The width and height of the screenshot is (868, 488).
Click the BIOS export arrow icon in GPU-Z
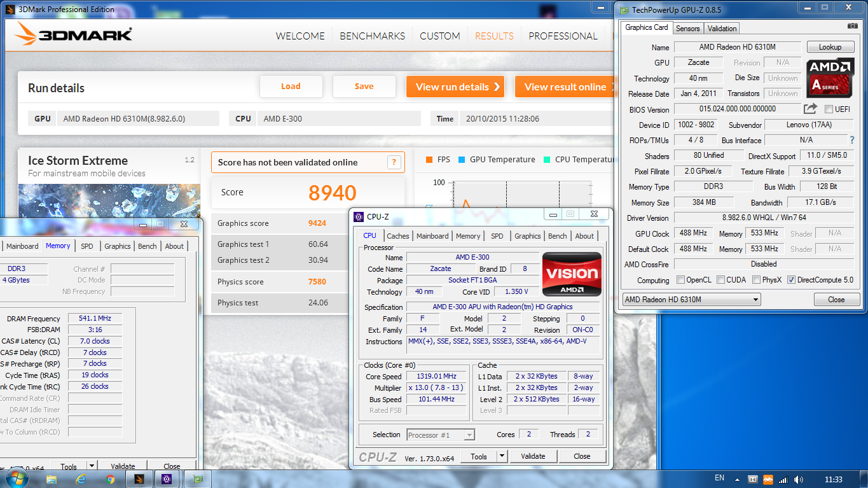(x=810, y=109)
